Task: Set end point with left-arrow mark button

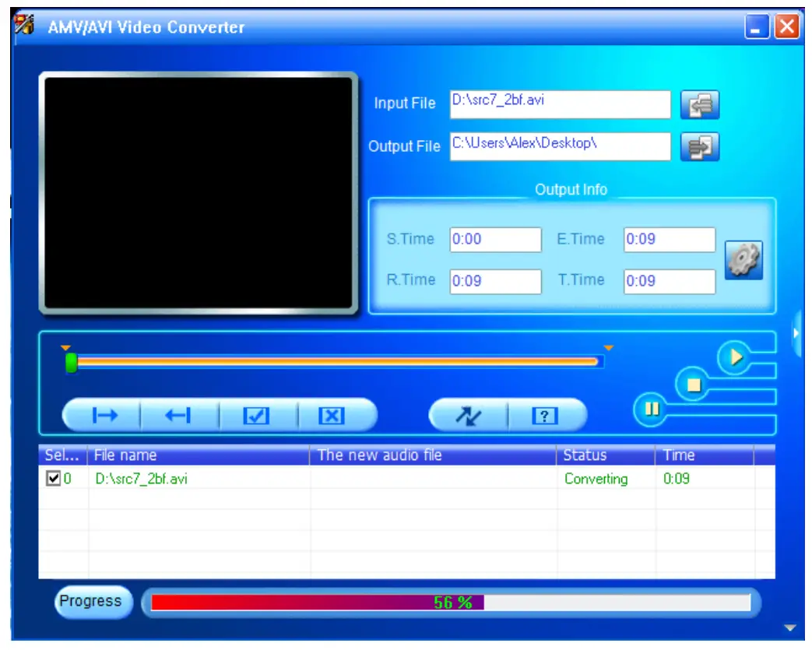Action: click(178, 416)
